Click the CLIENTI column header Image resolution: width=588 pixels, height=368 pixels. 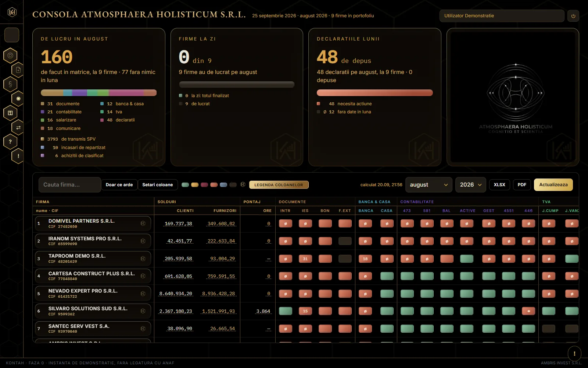click(x=185, y=211)
